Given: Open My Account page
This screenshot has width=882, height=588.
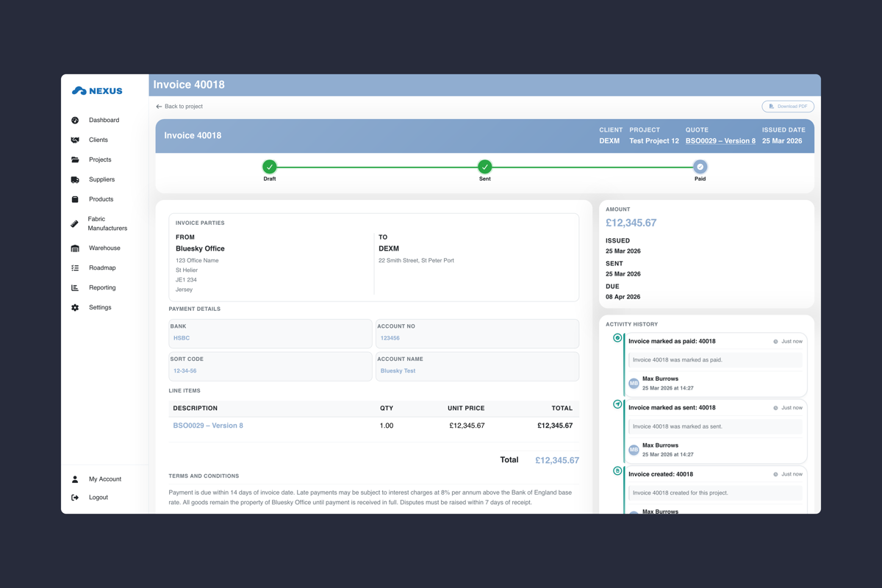Looking at the screenshot, I should pos(104,479).
